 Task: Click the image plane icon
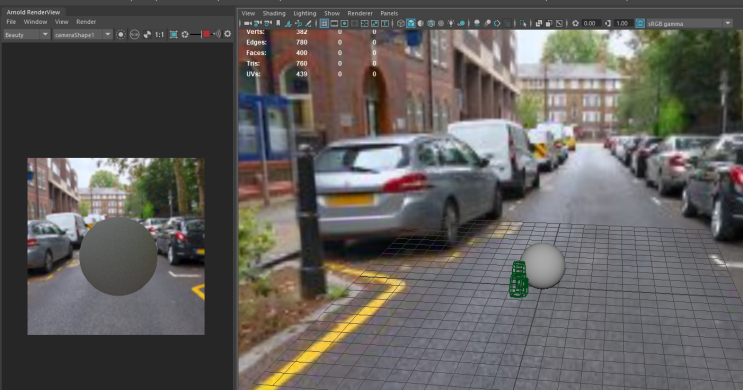coord(288,23)
